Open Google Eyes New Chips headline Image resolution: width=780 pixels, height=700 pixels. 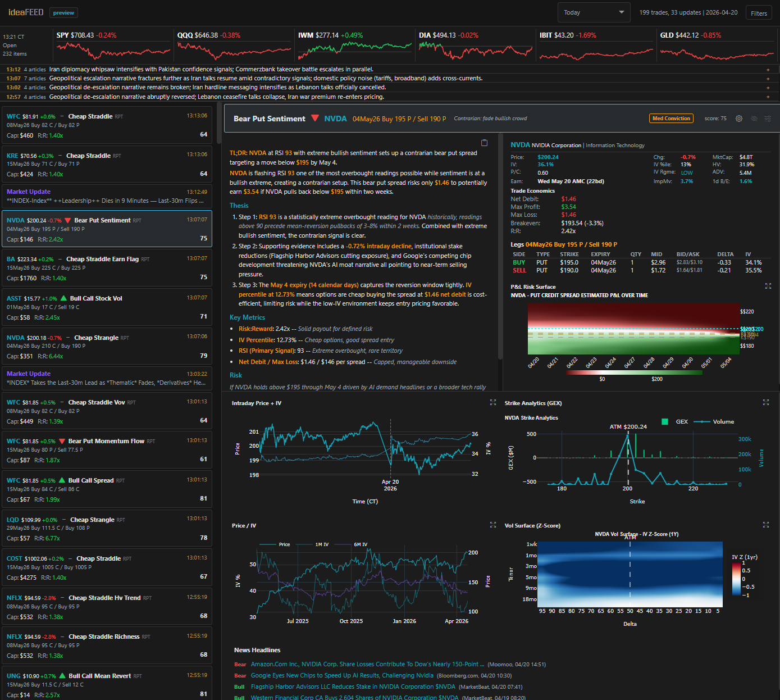coord(342,675)
